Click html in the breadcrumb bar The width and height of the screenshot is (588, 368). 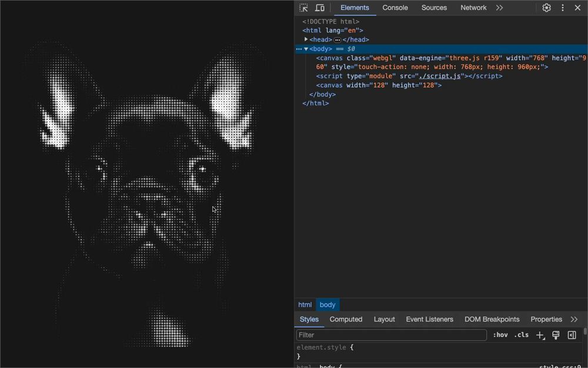[305, 304]
